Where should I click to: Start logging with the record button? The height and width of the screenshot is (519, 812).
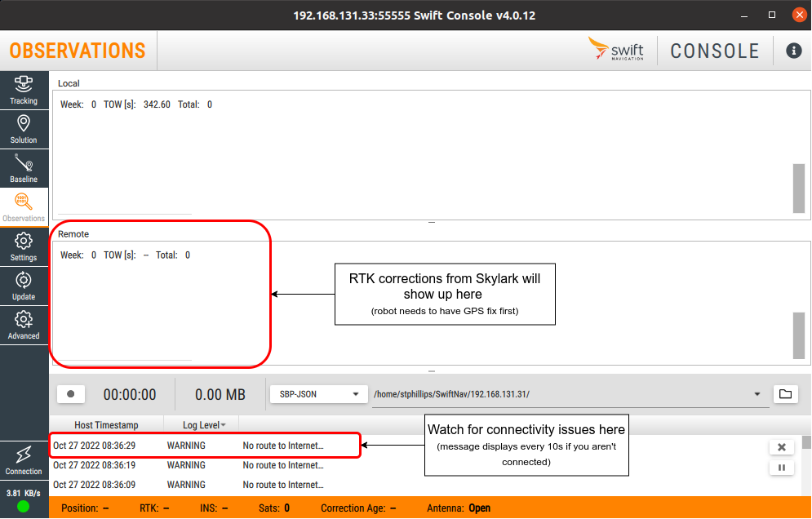[71, 394]
